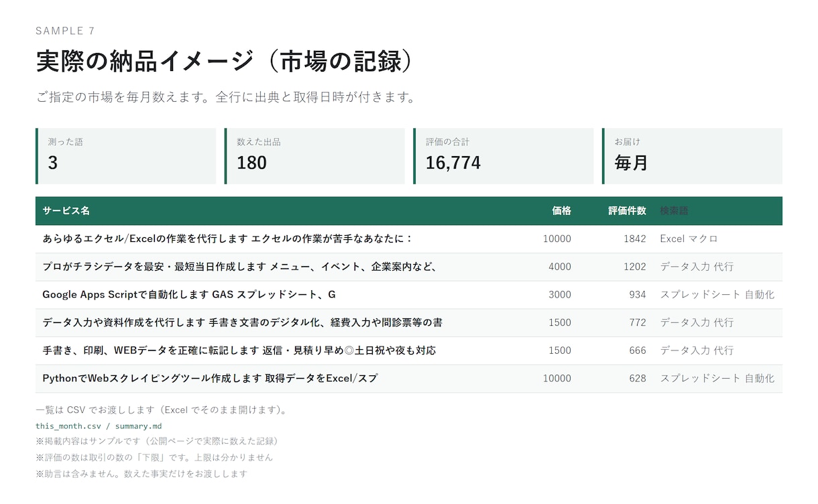
Task: Select the お届け card showing 毎月
Action: (x=693, y=156)
